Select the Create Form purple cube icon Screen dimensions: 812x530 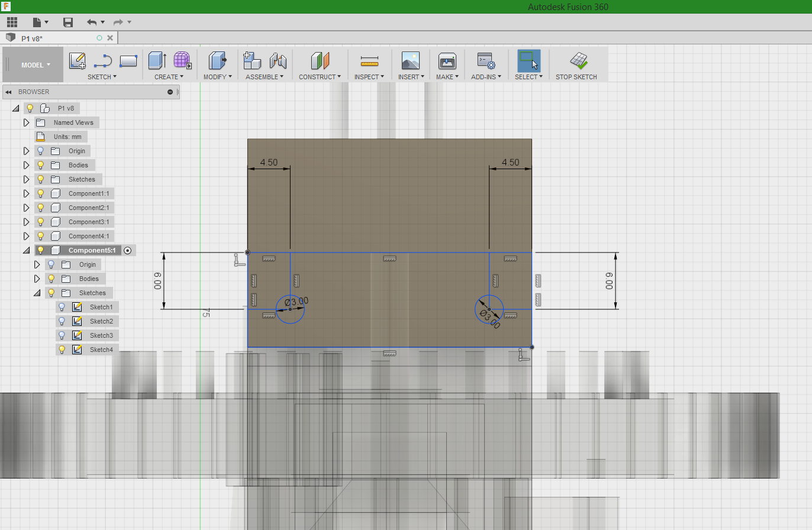[x=182, y=61]
